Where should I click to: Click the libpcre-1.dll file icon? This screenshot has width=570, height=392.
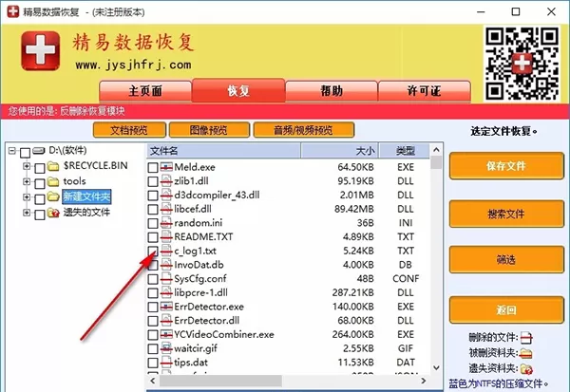[166, 292]
